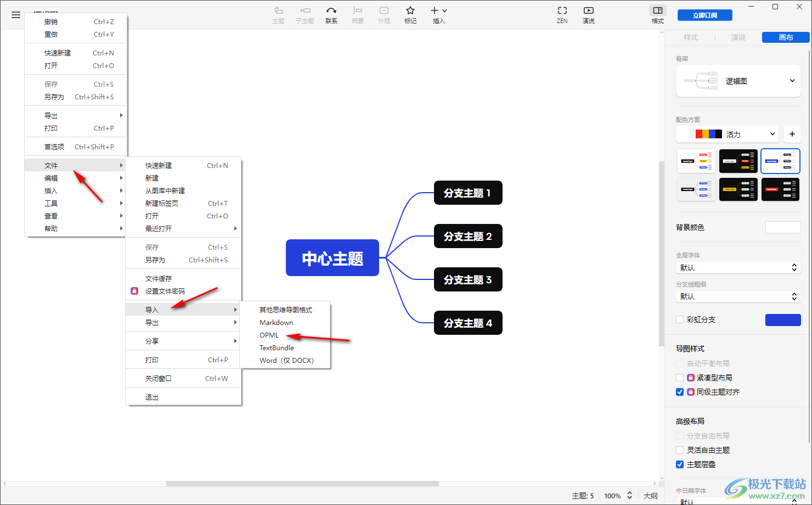Click 新建标签页 menu item
This screenshot has width=812, height=505.
click(184, 203)
